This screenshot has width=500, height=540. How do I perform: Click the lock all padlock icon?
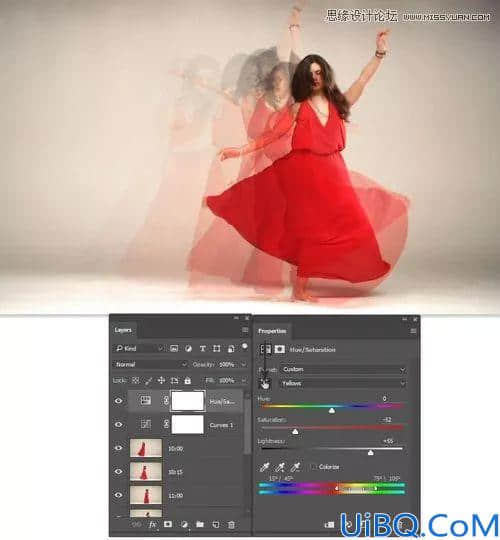187,380
